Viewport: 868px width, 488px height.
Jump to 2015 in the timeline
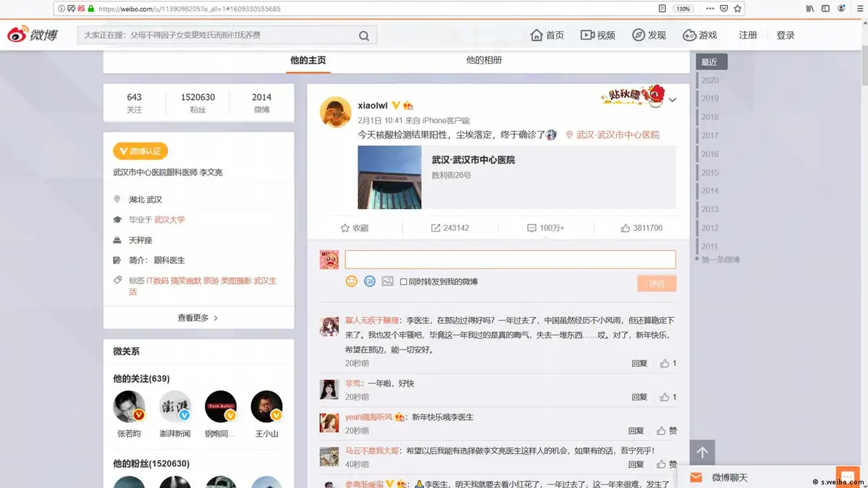click(709, 172)
